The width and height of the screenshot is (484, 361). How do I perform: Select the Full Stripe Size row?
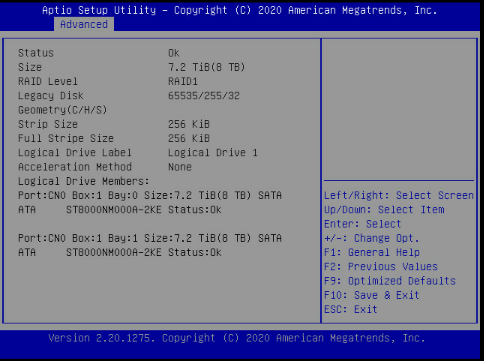114,138
